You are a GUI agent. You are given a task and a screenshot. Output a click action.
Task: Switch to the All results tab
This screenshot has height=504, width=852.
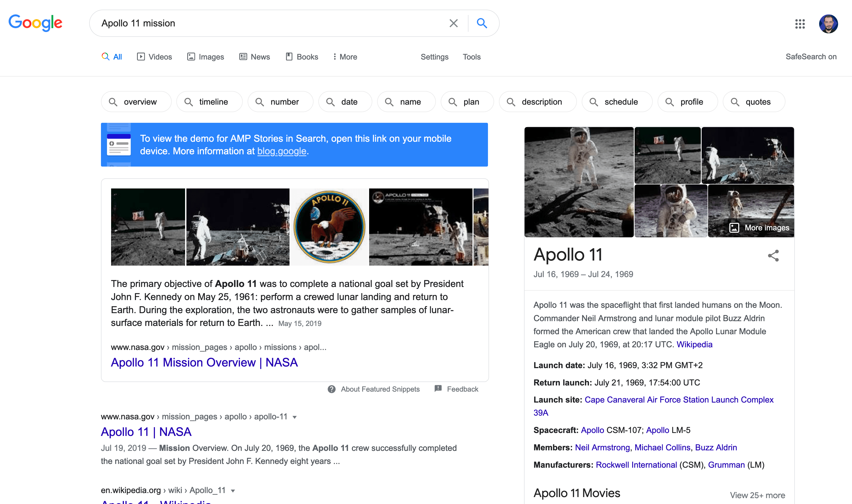pyautogui.click(x=112, y=57)
